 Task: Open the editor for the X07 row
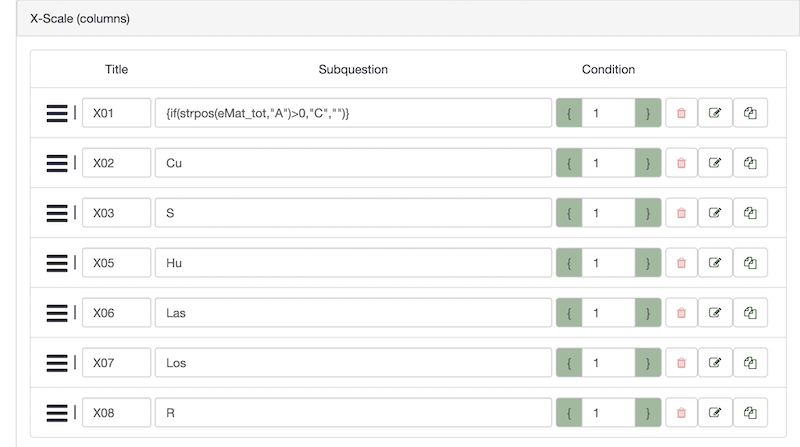click(x=715, y=362)
